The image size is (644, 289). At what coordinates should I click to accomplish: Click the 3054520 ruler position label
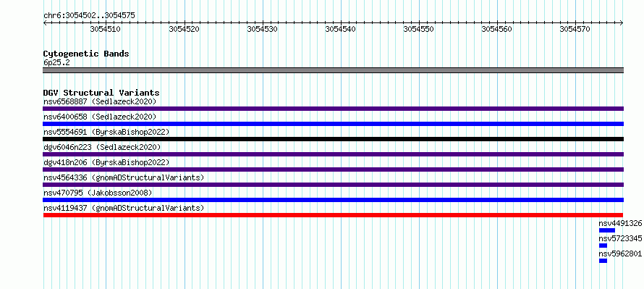(x=185, y=29)
